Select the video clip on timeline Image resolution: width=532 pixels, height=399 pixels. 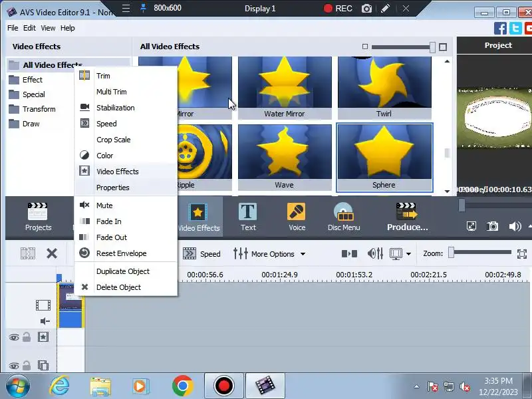[x=71, y=305]
